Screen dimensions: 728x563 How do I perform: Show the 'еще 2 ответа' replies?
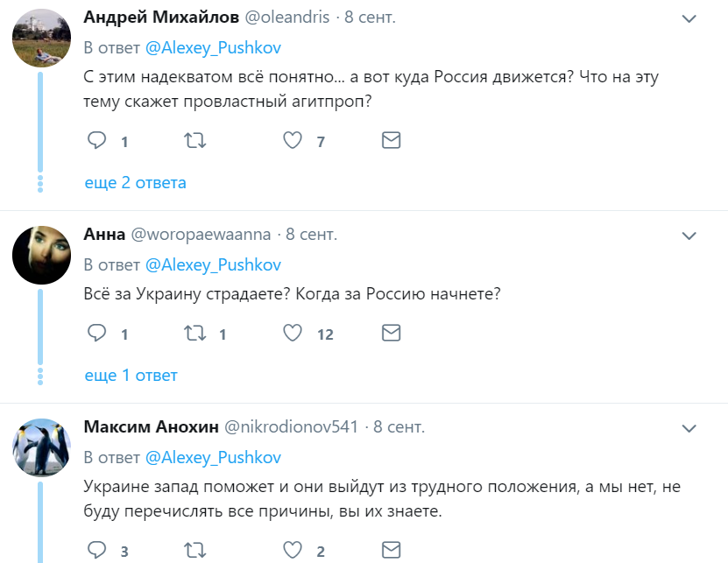(x=135, y=182)
